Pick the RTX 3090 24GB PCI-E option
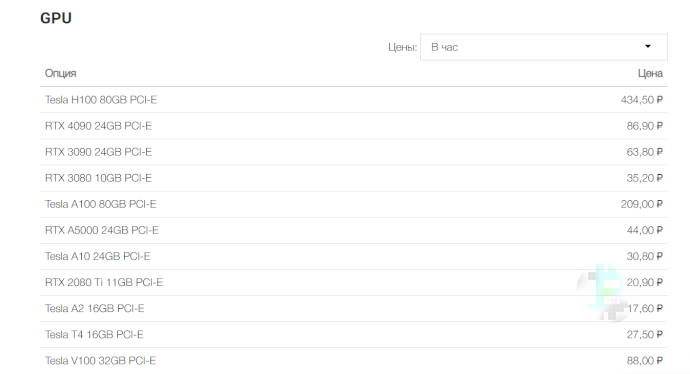 pos(354,152)
